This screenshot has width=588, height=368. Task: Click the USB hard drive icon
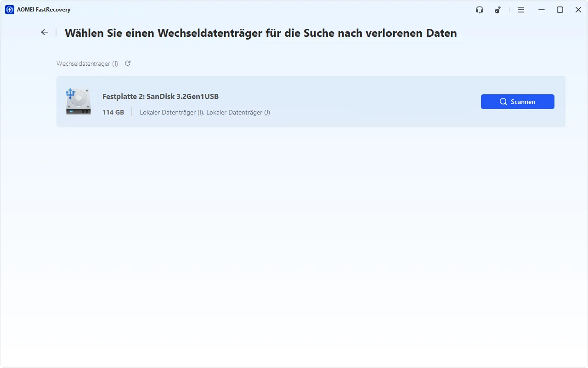click(78, 101)
